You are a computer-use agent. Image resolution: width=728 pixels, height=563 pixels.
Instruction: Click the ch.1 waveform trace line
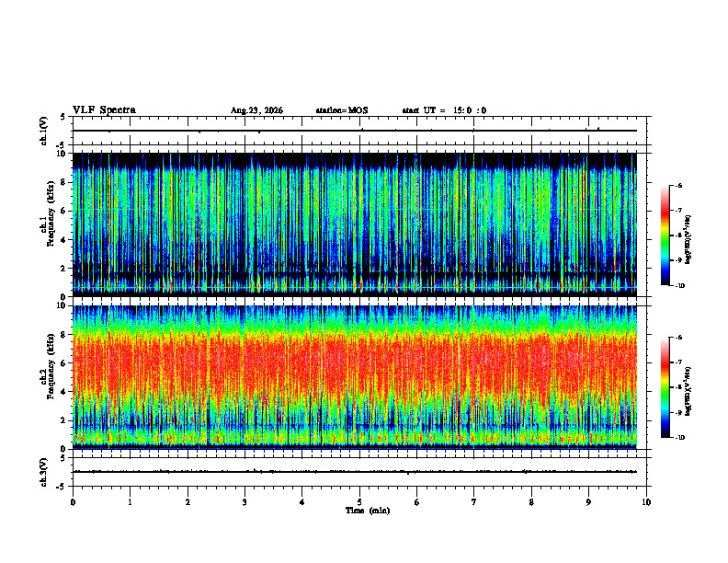(x=355, y=131)
